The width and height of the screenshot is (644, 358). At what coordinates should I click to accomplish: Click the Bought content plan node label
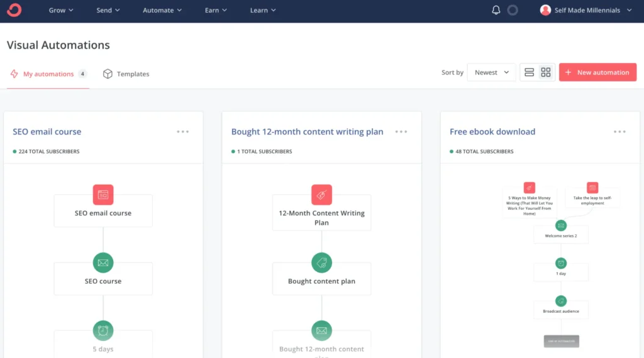pos(321,281)
